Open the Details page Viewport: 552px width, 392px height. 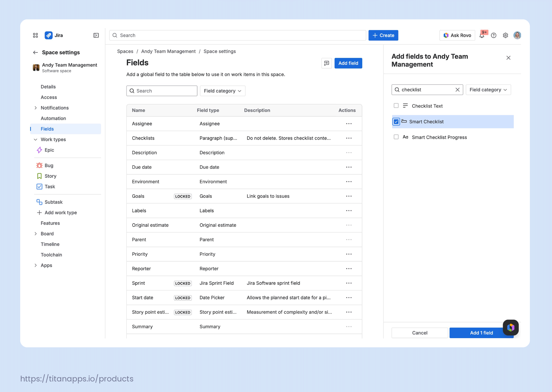tap(48, 87)
